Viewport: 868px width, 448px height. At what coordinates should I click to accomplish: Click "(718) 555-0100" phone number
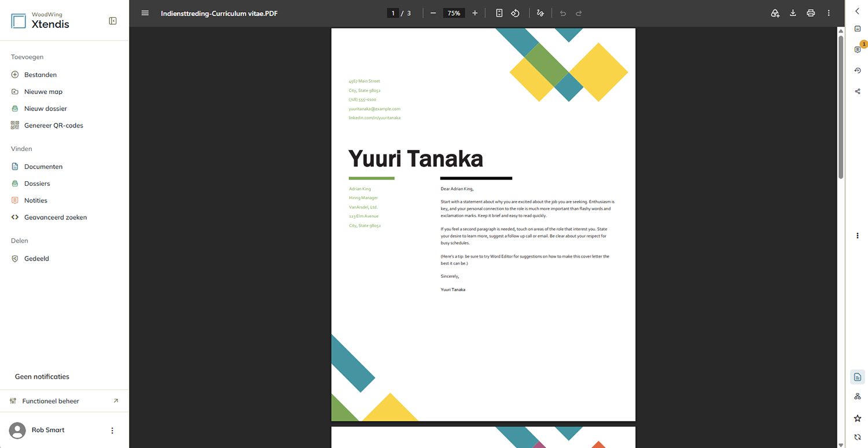pos(362,100)
